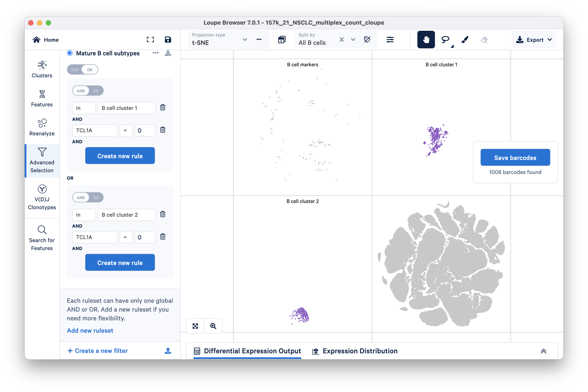
Task: Click the Add new ruleset link
Action: 90,330
